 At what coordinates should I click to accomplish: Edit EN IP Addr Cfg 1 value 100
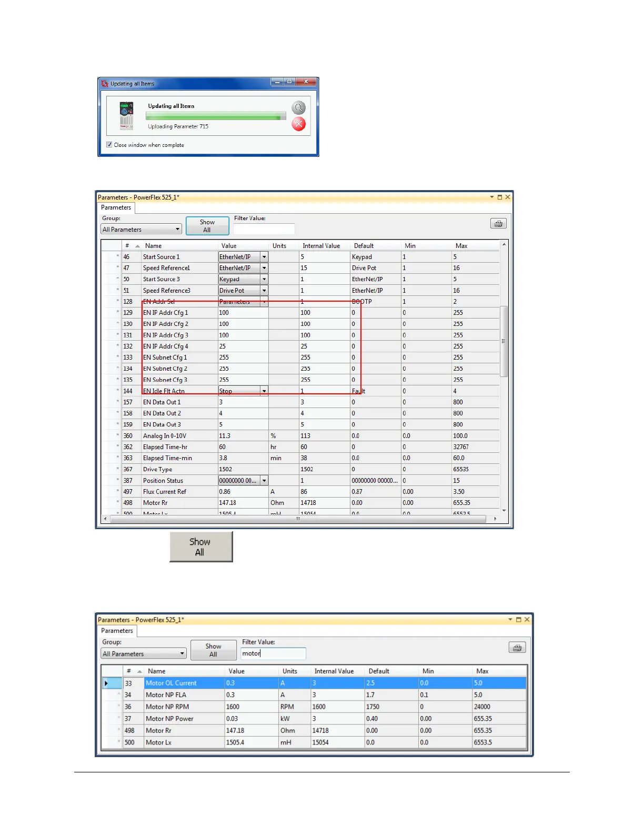click(243, 313)
